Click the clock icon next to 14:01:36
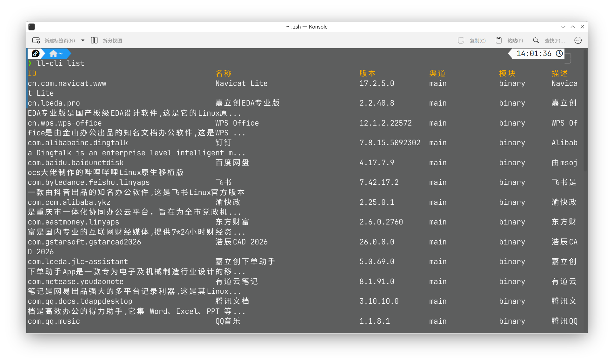614x364 pixels. [559, 54]
